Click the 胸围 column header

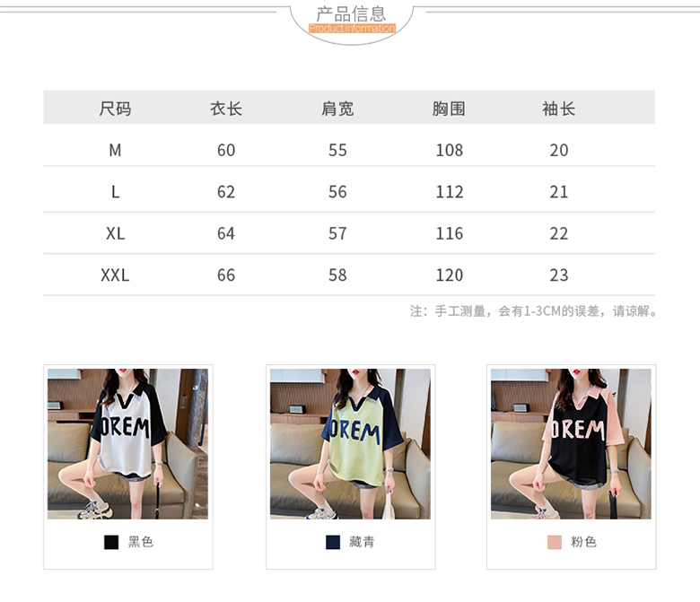coord(449,109)
